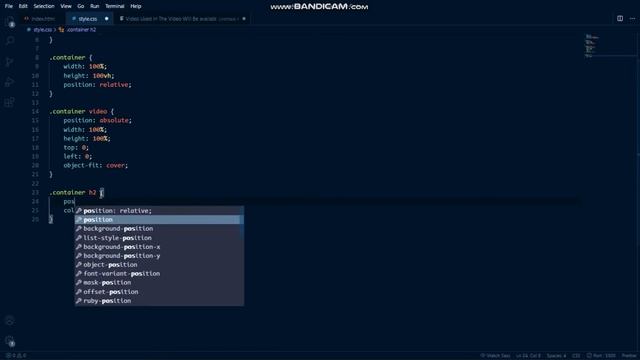
Task: Select the 'mask-position' suggestion
Action: point(159,282)
